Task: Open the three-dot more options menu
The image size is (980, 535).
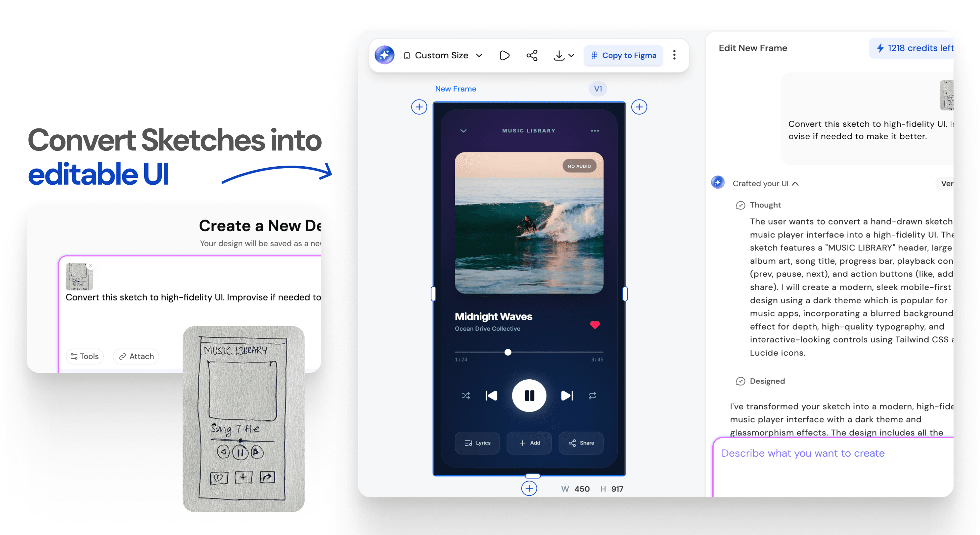Action: pyautogui.click(x=674, y=55)
